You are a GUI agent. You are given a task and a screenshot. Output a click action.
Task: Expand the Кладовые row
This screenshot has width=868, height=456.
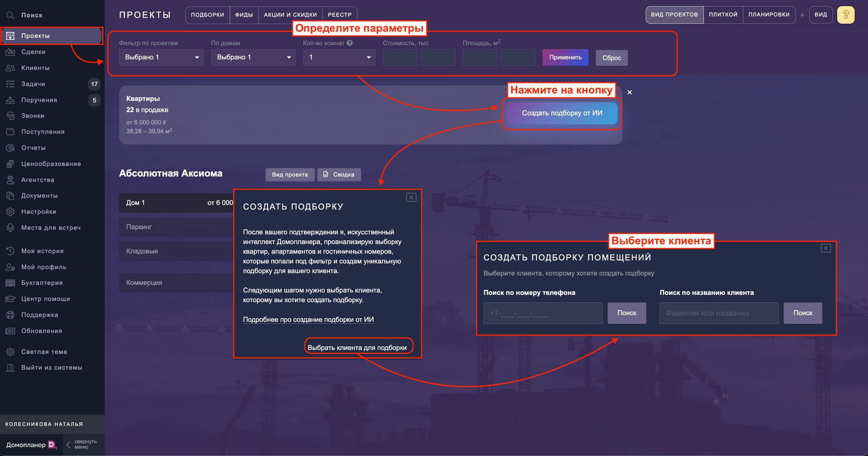[176, 251]
